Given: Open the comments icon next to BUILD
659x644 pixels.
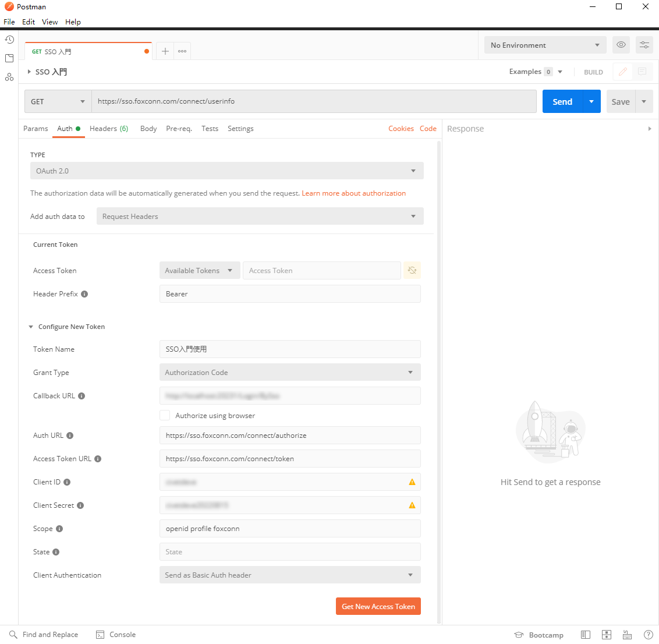Looking at the screenshot, I should tap(642, 72).
